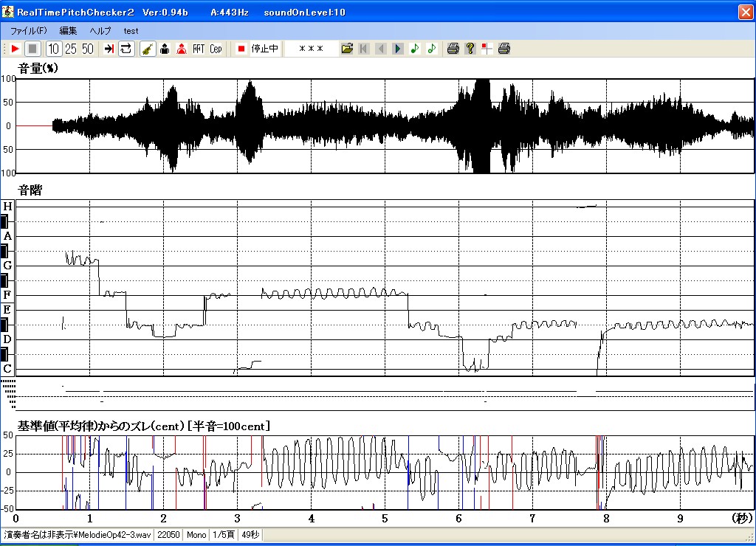Click the E note label on scale

coord(7,309)
